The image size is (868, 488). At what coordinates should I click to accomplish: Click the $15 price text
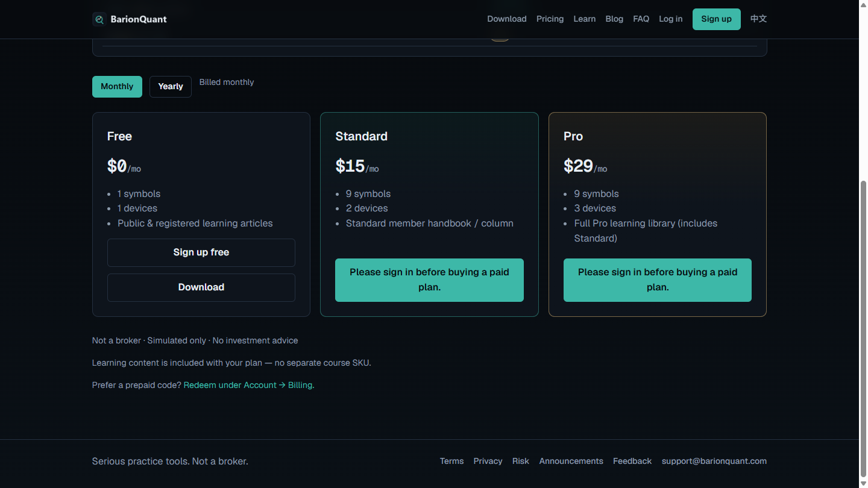pyautogui.click(x=350, y=166)
